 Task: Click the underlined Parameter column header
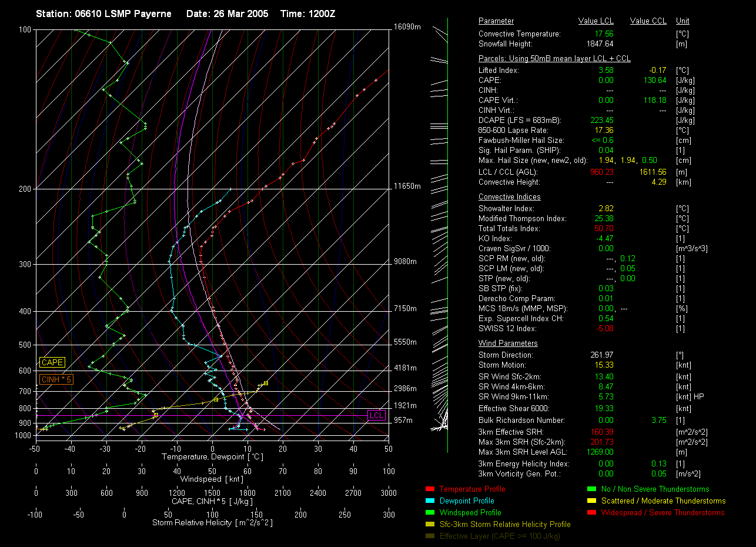[496, 21]
